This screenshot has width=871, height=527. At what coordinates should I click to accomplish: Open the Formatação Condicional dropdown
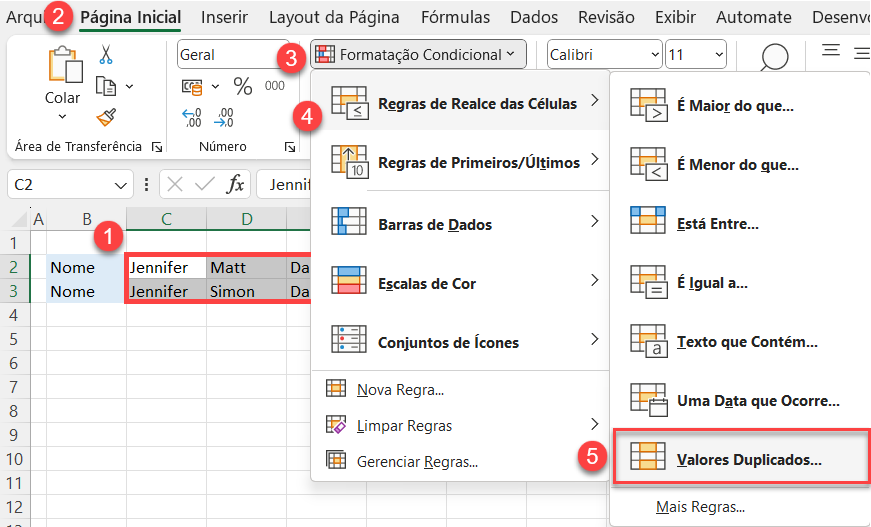[x=418, y=54]
